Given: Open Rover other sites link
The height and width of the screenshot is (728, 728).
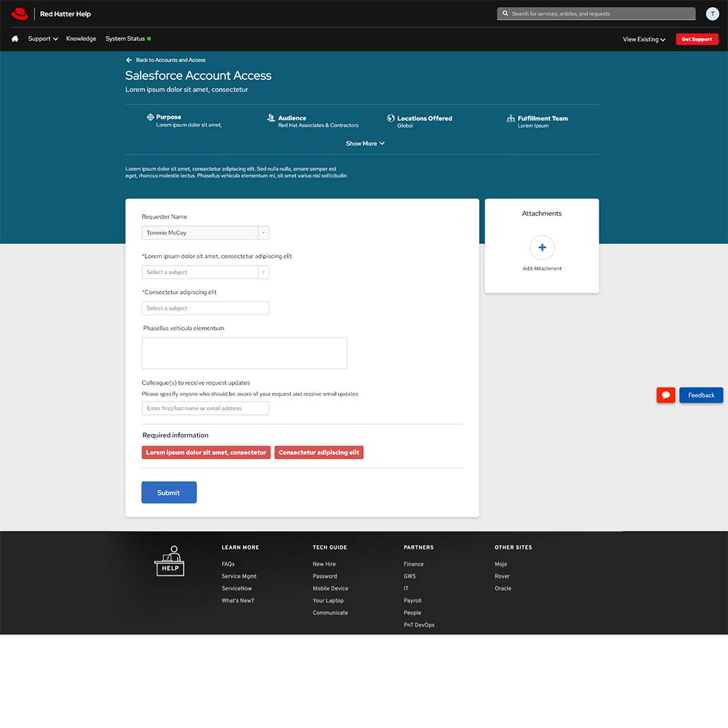Looking at the screenshot, I should click(503, 576).
